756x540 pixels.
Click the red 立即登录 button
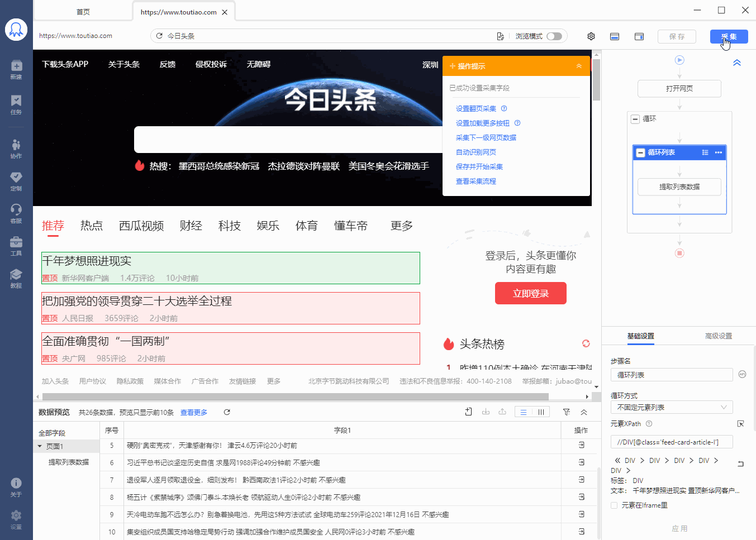point(531,293)
